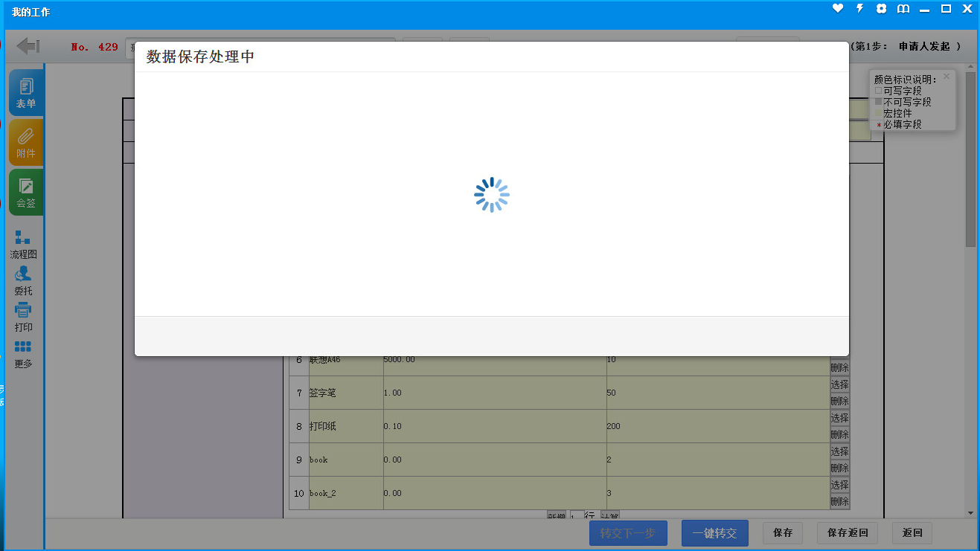Viewport: 980px width, 551px height.
Task: Click the 转交下一步 button
Action: tap(628, 533)
